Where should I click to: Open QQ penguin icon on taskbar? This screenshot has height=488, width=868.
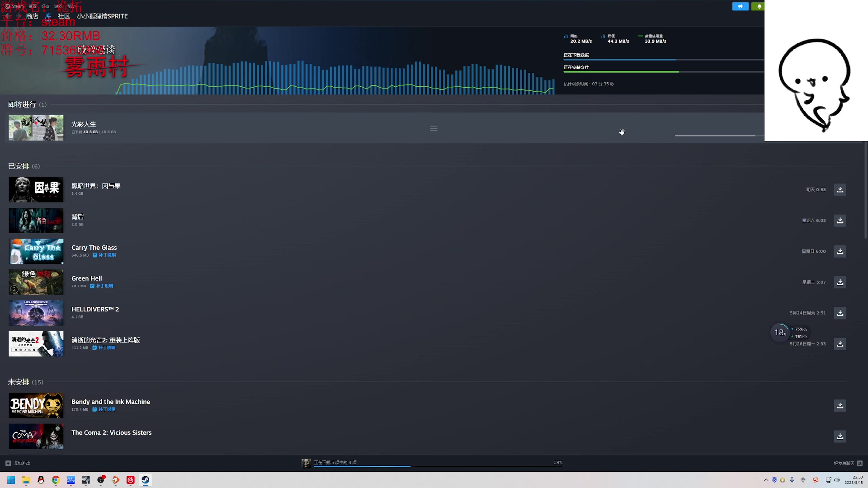[x=41, y=480]
